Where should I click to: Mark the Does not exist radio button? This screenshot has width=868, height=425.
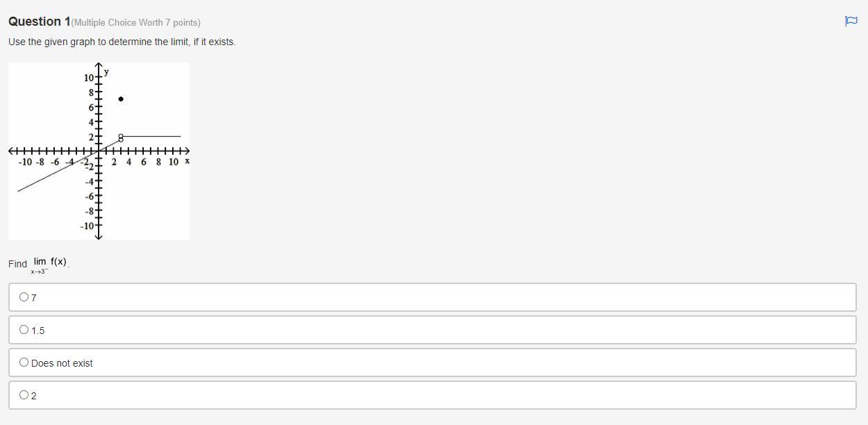(24, 362)
